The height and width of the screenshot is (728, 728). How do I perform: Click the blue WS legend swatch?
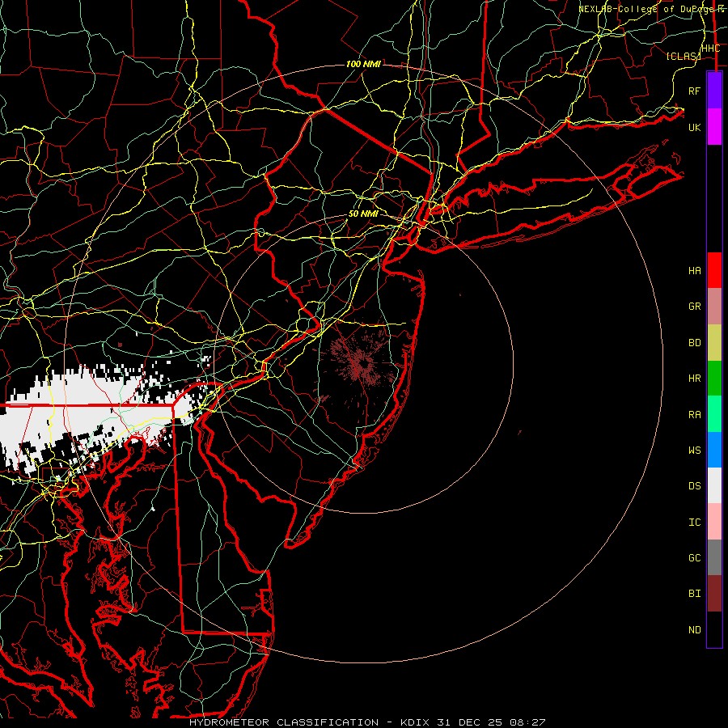(x=714, y=450)
